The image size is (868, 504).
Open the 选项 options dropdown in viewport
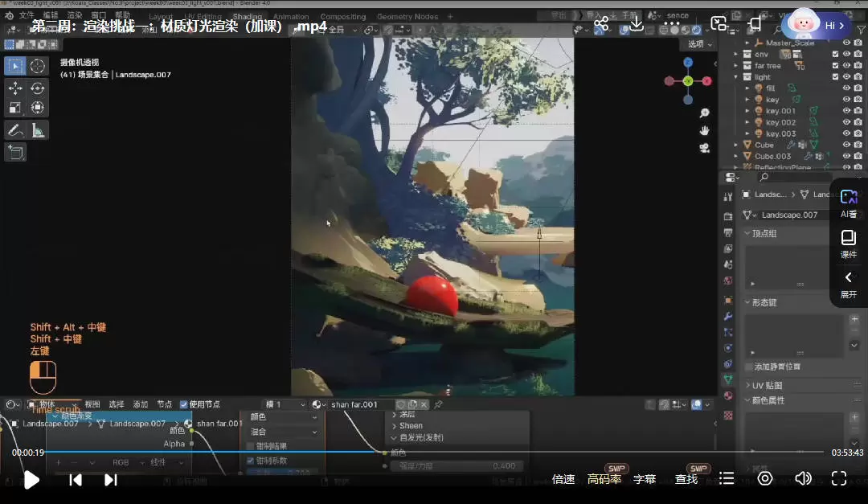(x=700, y=43)
